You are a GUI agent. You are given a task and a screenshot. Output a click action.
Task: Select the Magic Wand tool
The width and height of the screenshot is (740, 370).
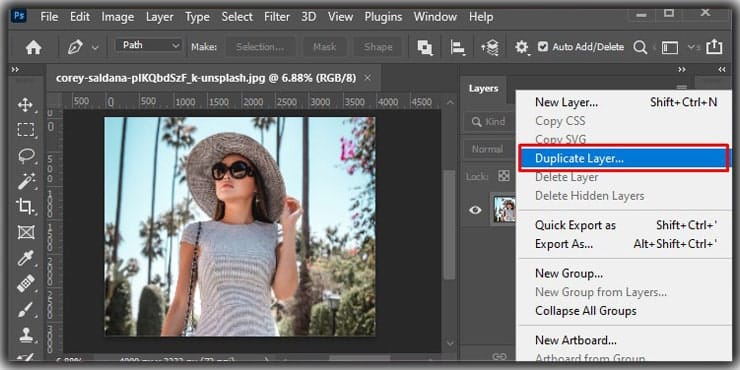tap(25, 181)
